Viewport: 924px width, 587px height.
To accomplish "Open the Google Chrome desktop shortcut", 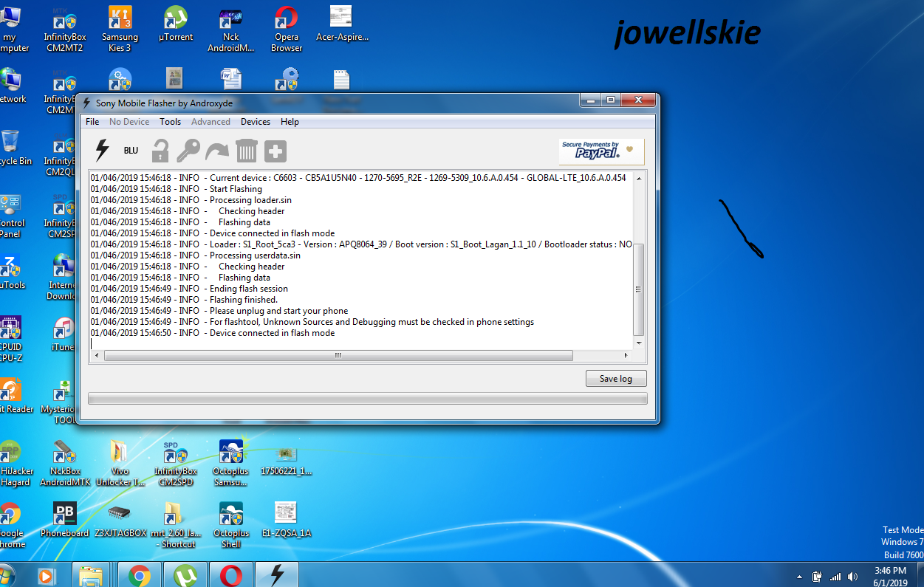I will click(10, 525).
